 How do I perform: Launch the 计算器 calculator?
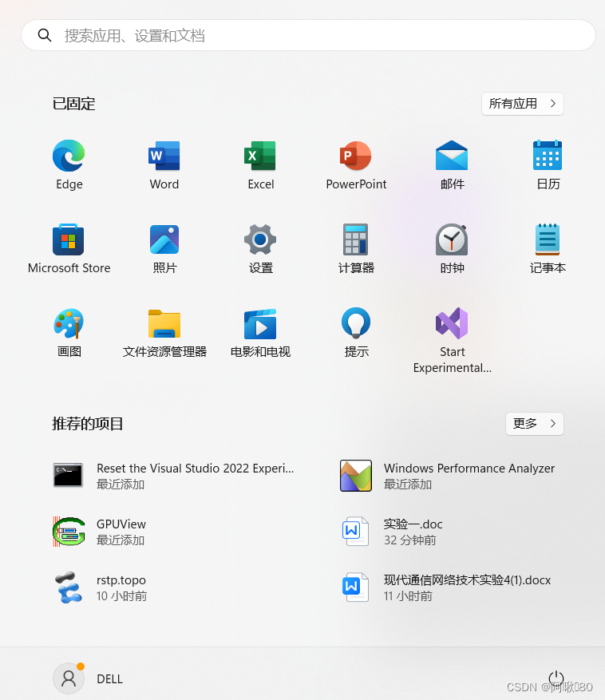pos(356,239)
